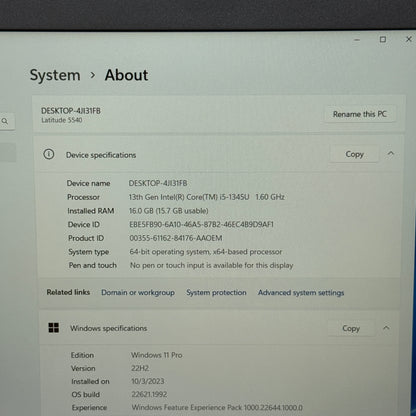Collapse the Device specifications section

click(391, 154)
